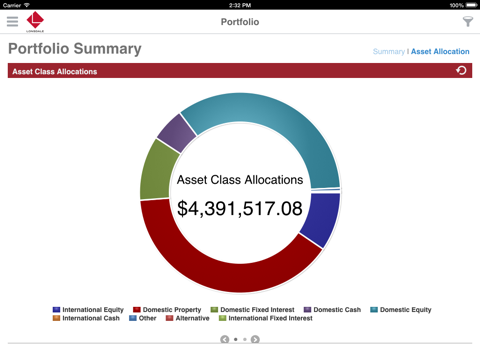The image size is (480, 360).
Task: Click 'Domestic Fixed Interest' legend label
Action: point(257,310)
